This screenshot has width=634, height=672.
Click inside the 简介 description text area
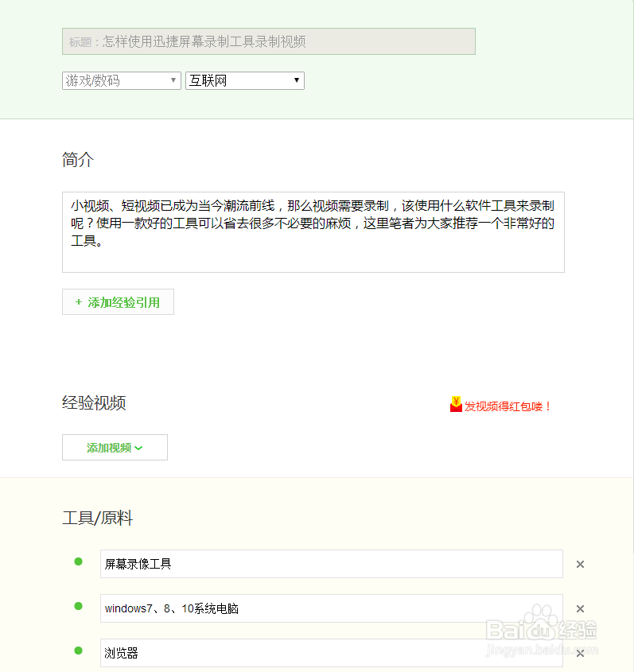(x=313, y=231)
